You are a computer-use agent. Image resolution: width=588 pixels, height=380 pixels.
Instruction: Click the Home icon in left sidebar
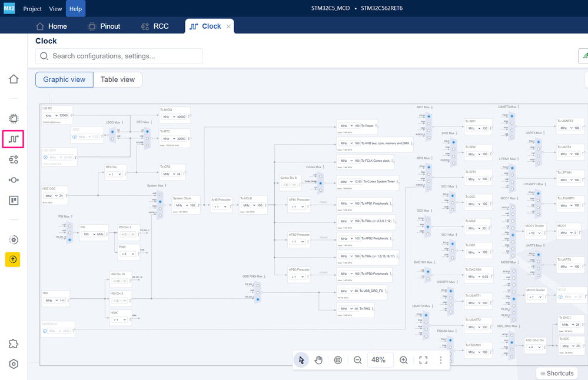pyautogui.click(x=14, y=79)
